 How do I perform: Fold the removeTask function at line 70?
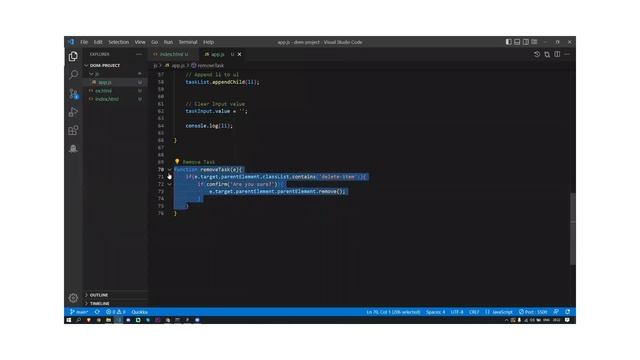pos(169,169)
